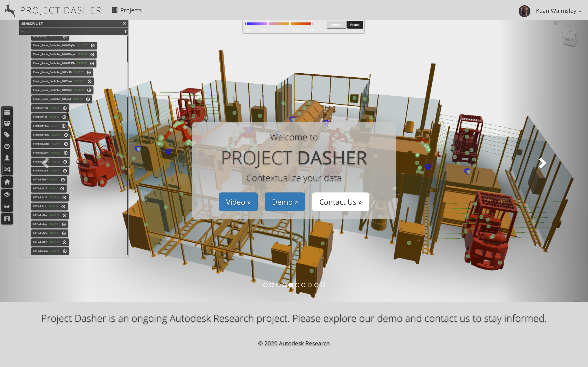This screenshot has width=588, height=367.
Task: Click the heatmap color gradient slider
Action: click(279, 24)
